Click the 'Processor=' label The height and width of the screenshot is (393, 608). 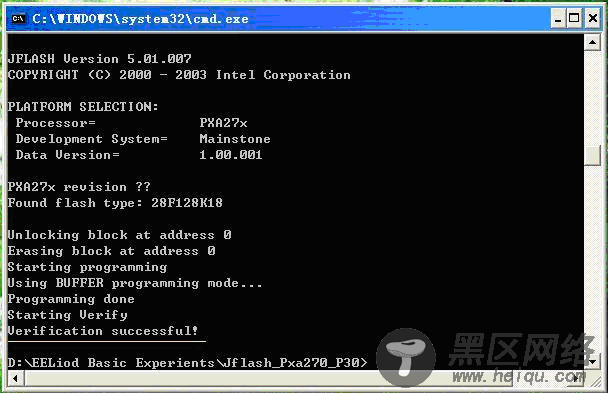coord(55,123)
